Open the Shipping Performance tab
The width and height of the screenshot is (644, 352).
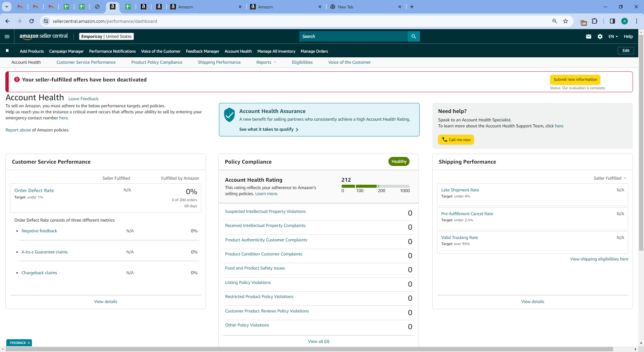219,62
